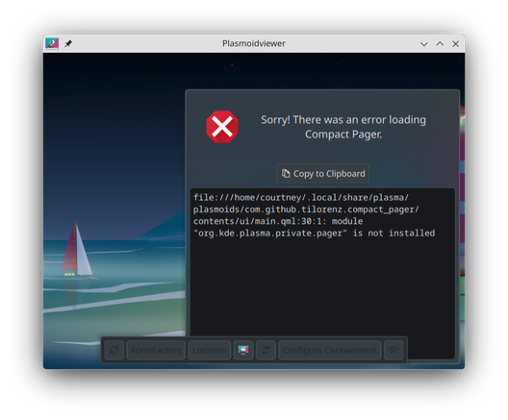The width and height of the screenshot is (508, 420).
Task: Open the Location dropdown
Action: pos(210,350)
